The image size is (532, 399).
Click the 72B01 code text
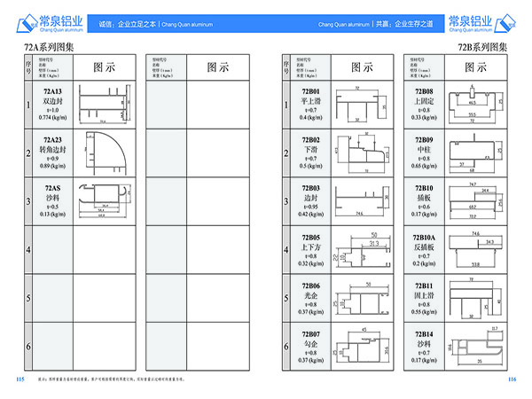click(311, 91)
